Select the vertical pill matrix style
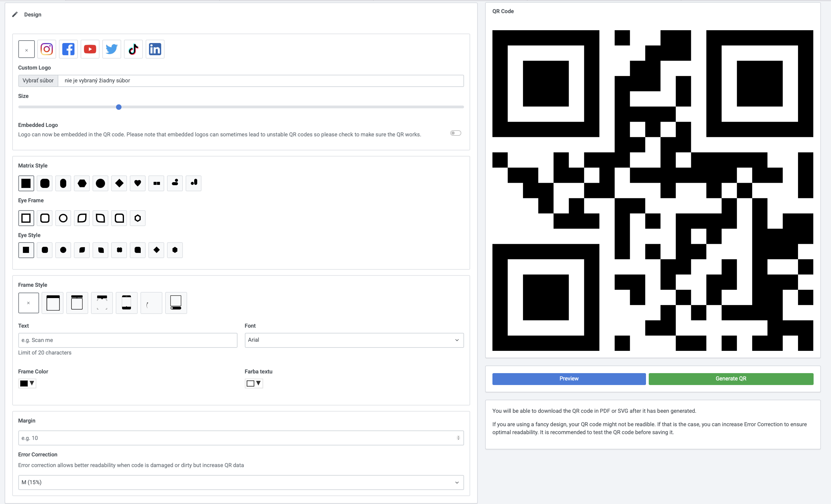Screen dimensions: 831x504 pyautogui.click(x=63, y=183)
